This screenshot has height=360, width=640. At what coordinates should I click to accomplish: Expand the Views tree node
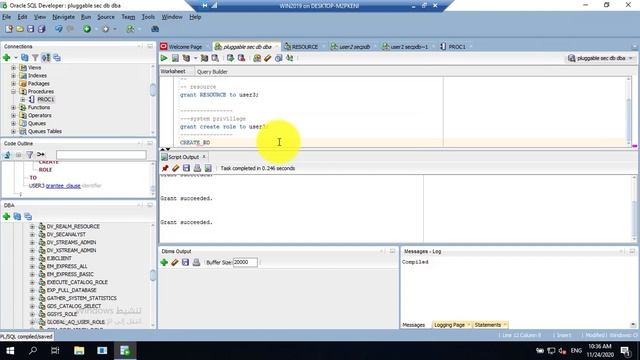13,67
